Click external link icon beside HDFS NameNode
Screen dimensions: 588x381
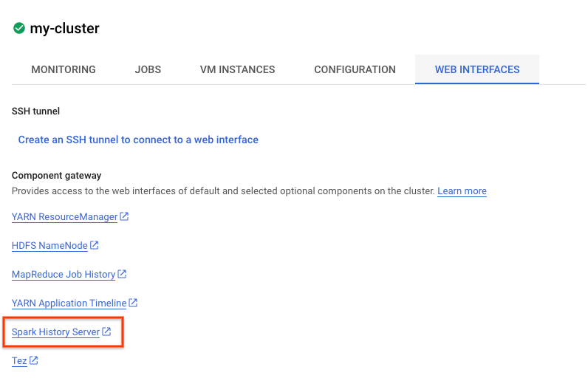tap(95, 245)
